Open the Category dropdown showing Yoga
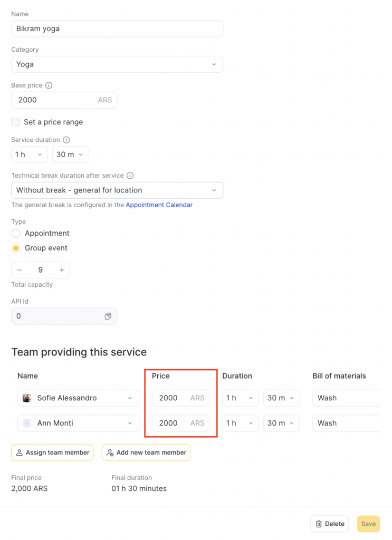 (x=117, y=64)
